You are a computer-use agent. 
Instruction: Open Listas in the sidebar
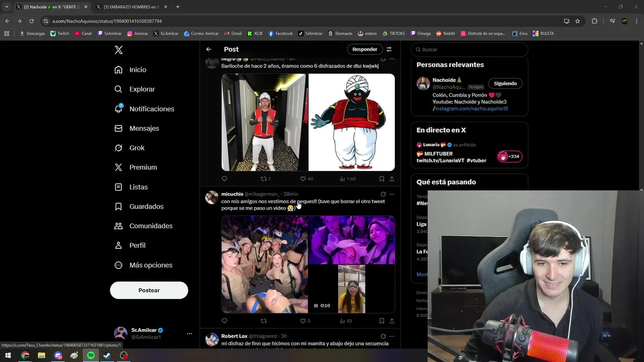[x=131, y=187]
